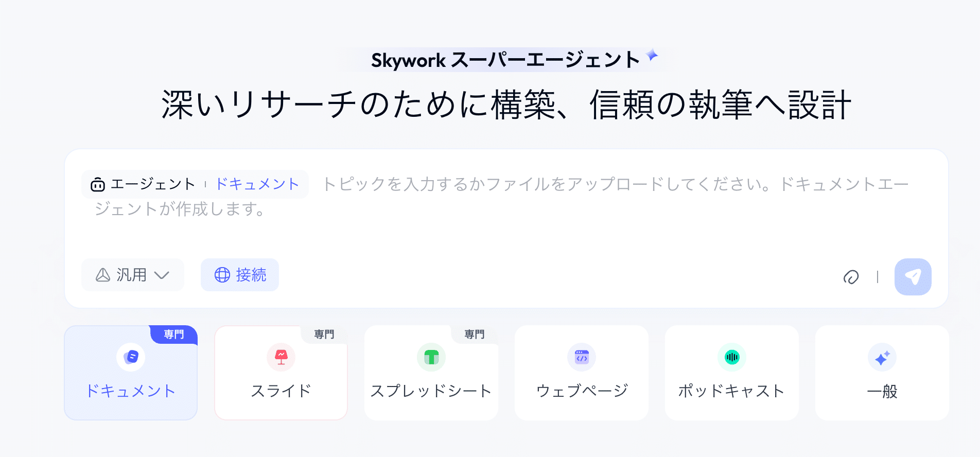Click the agent robot icon

pyautogui.click(x=98, y=184)
